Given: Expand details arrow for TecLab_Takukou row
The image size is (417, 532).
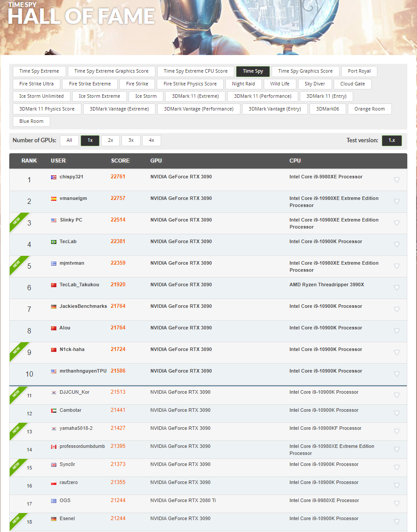Looking at the screenshot, I should [x=397, y=288].
